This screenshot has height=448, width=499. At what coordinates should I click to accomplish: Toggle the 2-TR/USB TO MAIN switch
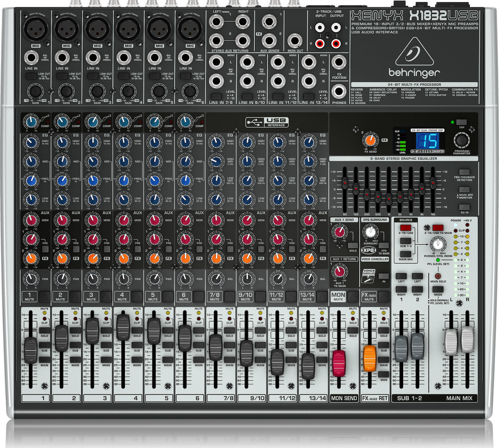pyautogui.click(x=438, y=228)
